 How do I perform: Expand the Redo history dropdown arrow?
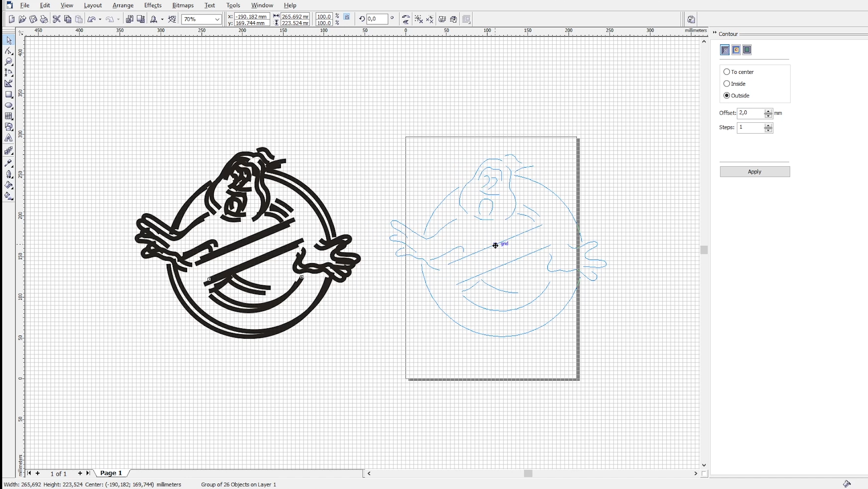(119, 19)
